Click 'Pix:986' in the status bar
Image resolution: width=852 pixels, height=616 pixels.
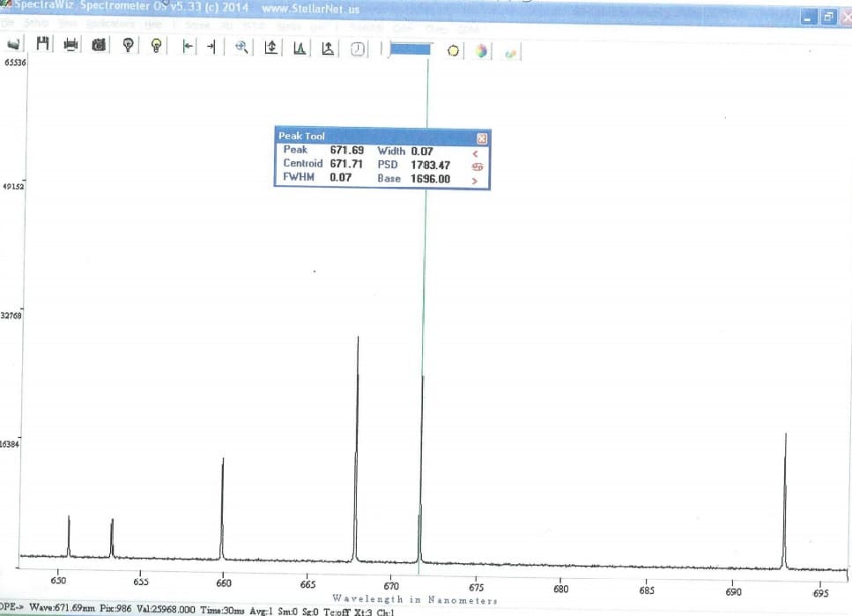(115, 608)
